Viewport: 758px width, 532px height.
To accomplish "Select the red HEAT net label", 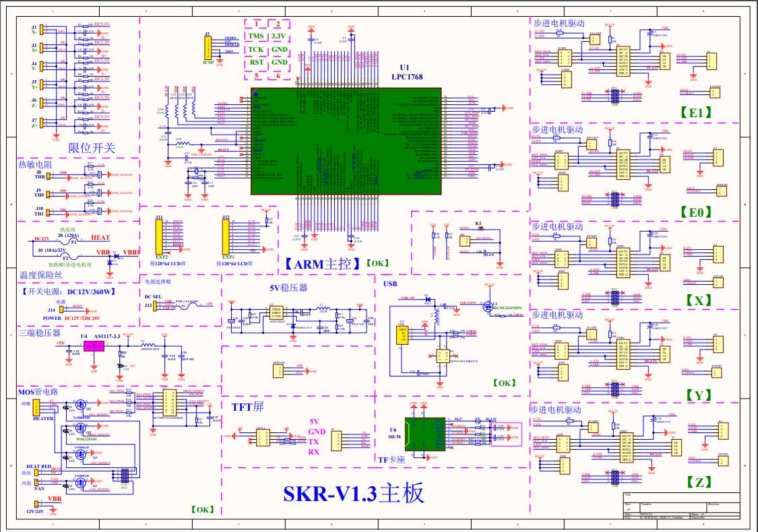I will point(100,237).
